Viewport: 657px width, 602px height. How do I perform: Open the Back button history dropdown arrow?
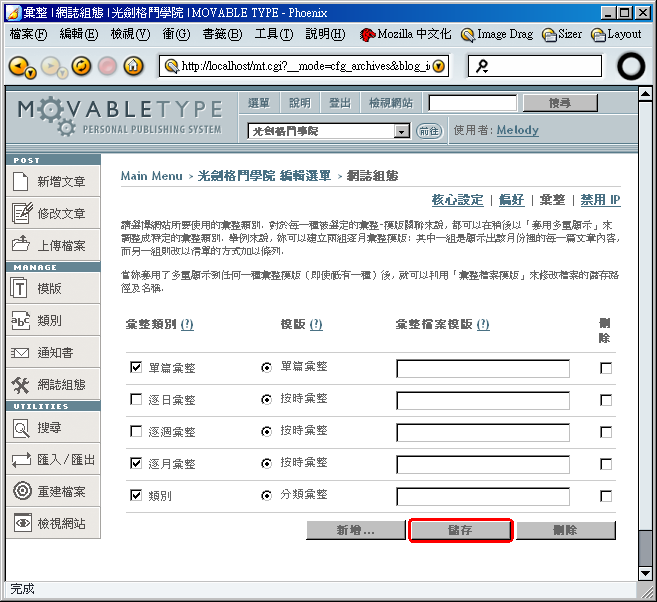click(31, 74)
